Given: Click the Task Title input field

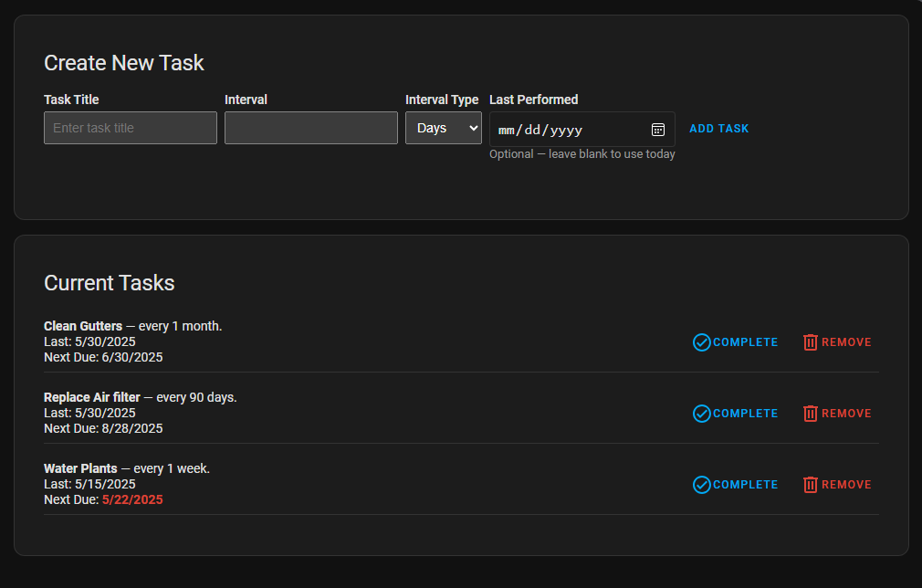Looking at the screenshot, I should (x=130, y=128).
